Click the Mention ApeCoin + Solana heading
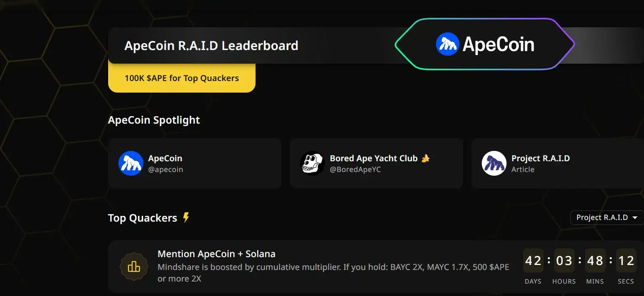Viewport: 644px width, 296px height. (x=217, y=254)
